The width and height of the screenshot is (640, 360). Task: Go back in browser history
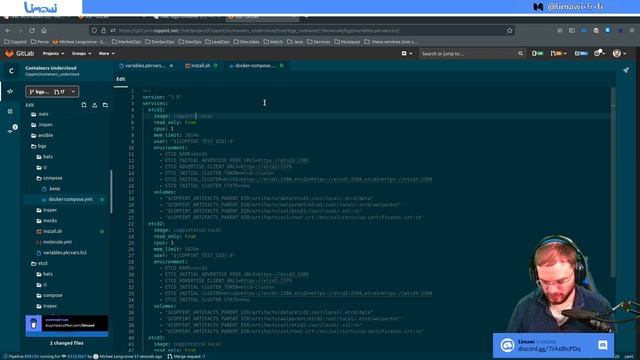click(x=8, y=31)
